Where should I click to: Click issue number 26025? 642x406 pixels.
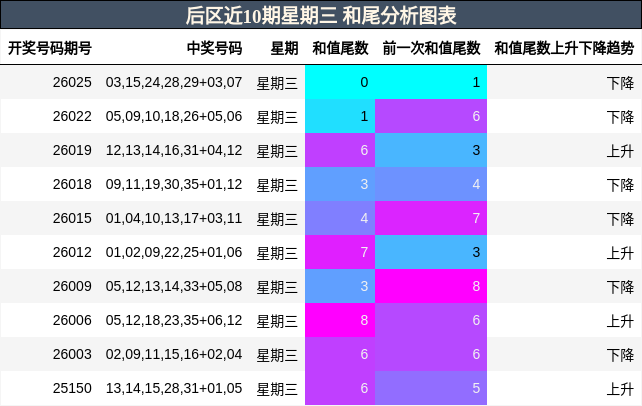(72, 82)
